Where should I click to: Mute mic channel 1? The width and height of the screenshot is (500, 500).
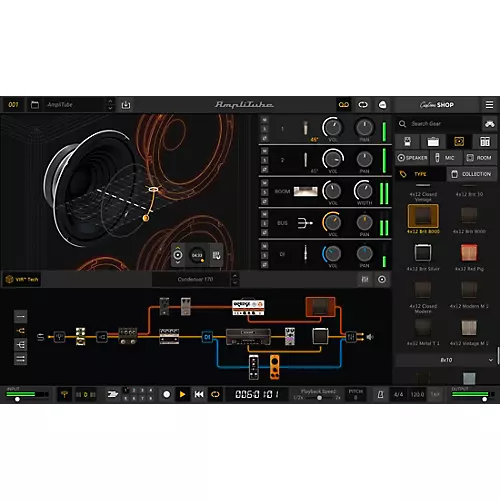pos(264,120)
